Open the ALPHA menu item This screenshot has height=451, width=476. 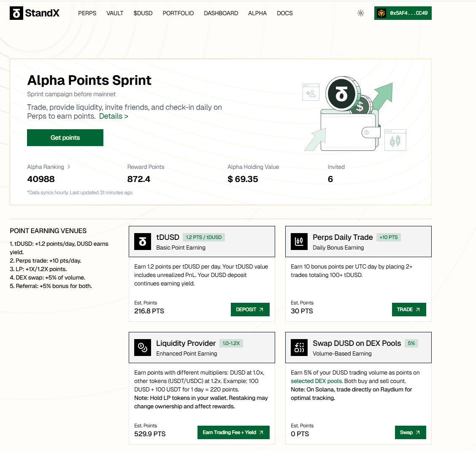257,13
